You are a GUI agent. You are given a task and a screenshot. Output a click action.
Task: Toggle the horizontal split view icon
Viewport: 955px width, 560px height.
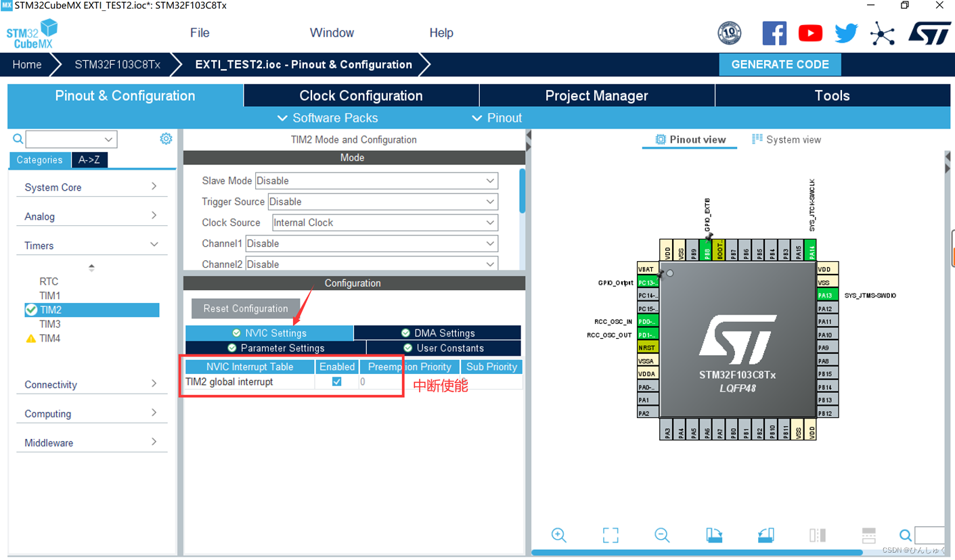[869, 535]
